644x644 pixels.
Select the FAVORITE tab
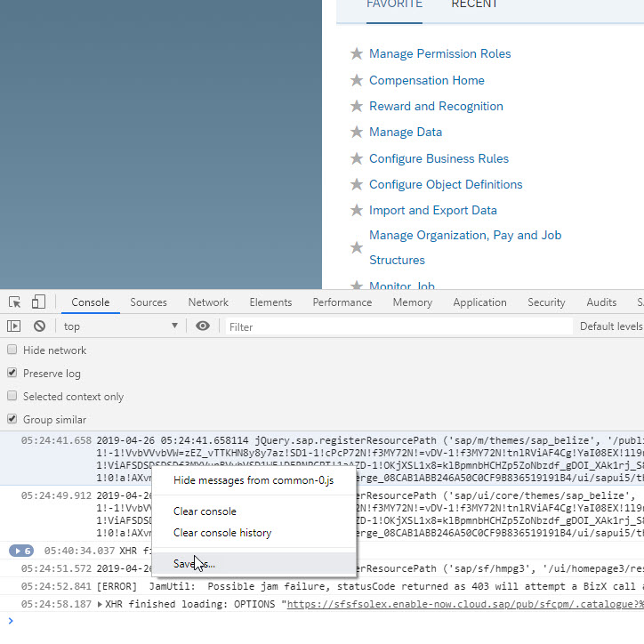[394, 5]
